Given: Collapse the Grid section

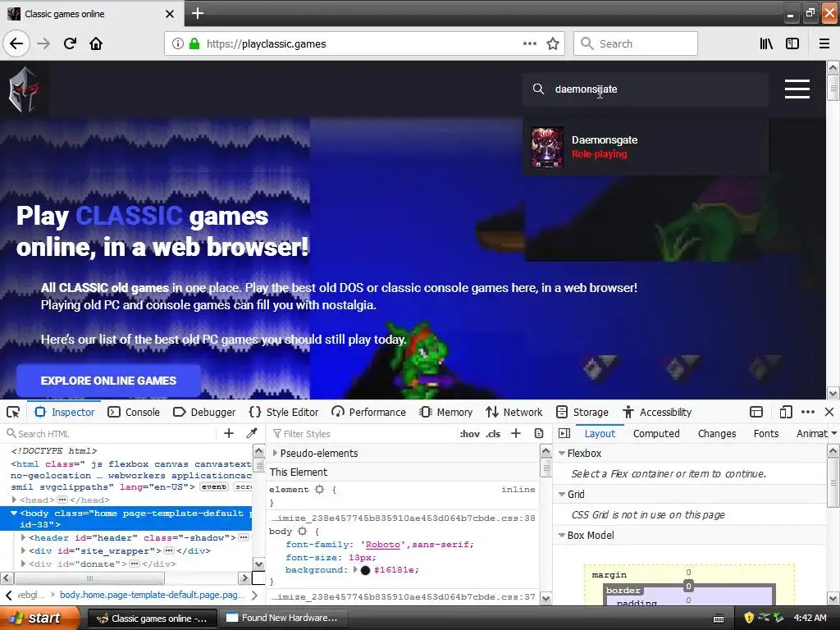Looking at the screenshot, I should [x=562, y=494].
